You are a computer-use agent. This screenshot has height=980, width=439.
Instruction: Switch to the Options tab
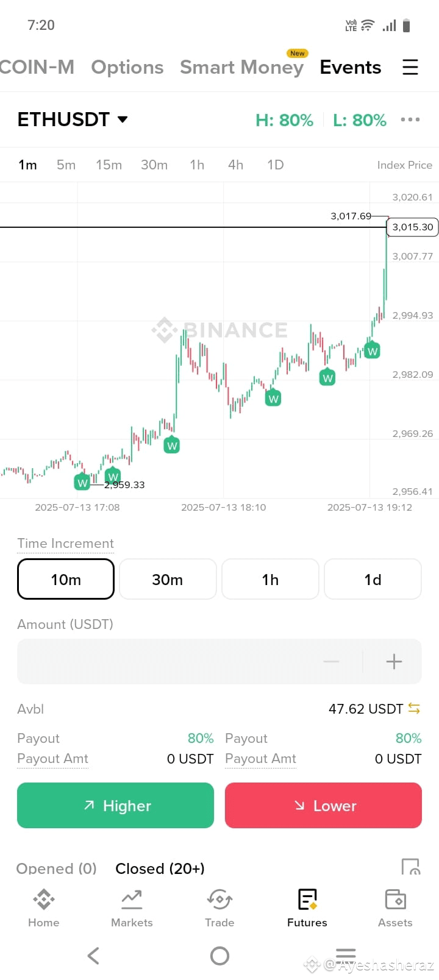(x=127, y=67)
